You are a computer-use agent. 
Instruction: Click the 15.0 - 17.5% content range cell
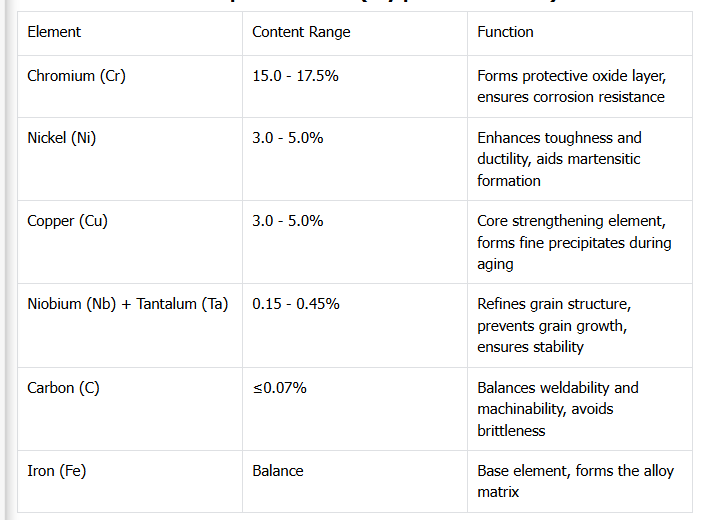tap(295, 76)
